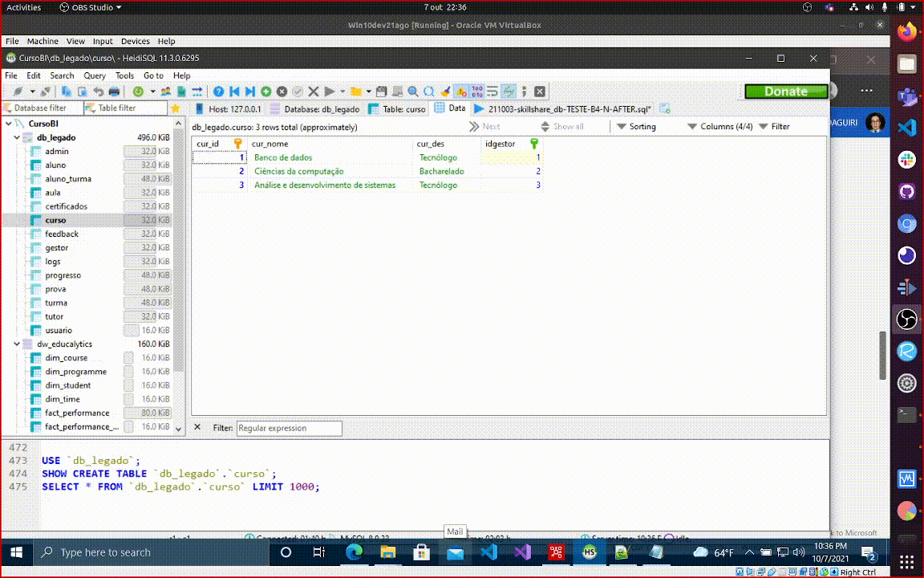Click the Next rows button

pos(484,126)
